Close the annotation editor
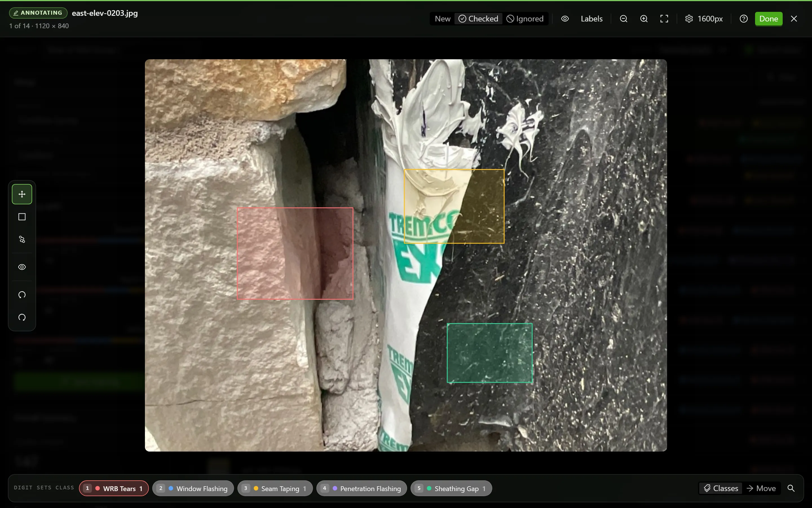The image size is (812, 508). click(794, 19)
